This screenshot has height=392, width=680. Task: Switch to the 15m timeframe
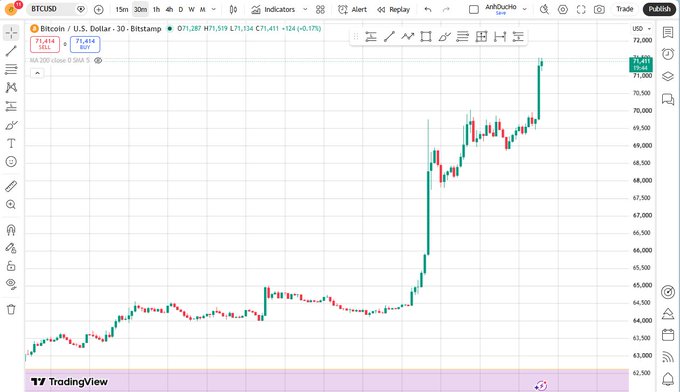122,9
